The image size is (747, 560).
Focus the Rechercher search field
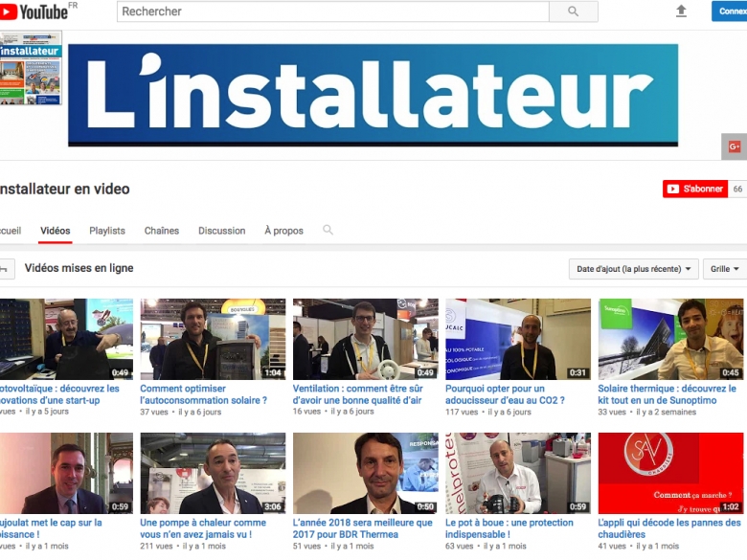pos(333,11)
